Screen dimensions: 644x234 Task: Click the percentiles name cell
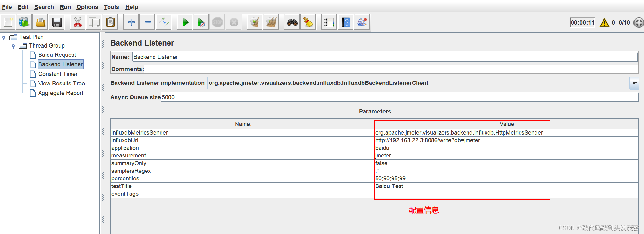coord(243,179)
